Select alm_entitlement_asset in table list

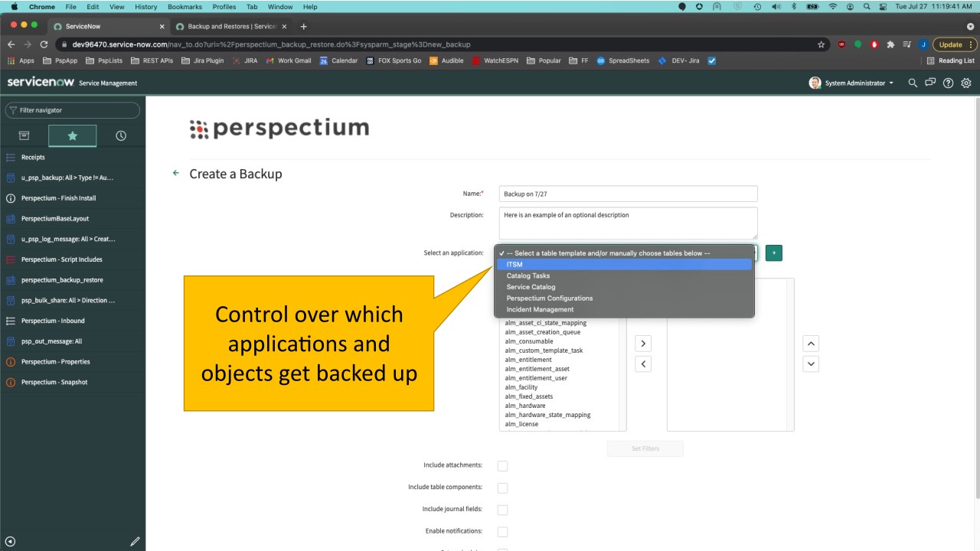pyautogui.click(x=537, y=369)
